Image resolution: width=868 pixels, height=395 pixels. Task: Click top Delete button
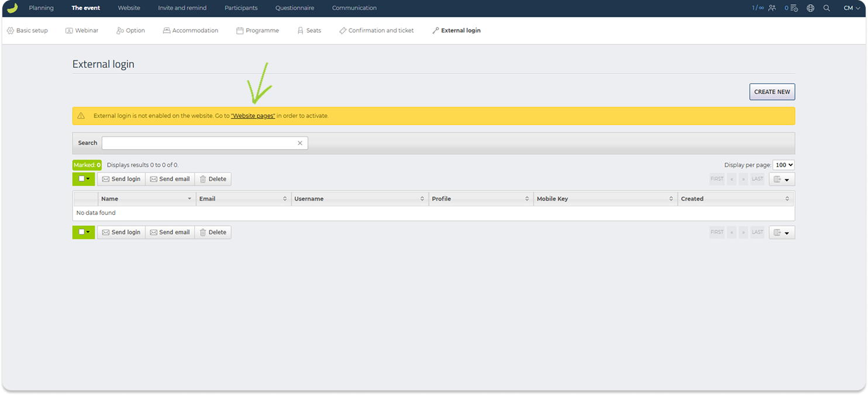point(213,179)
